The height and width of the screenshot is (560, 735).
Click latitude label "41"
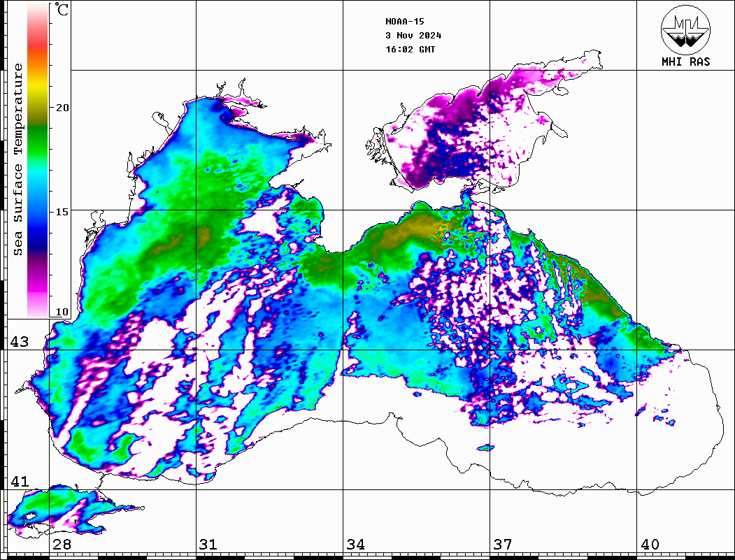click(20, 482)
